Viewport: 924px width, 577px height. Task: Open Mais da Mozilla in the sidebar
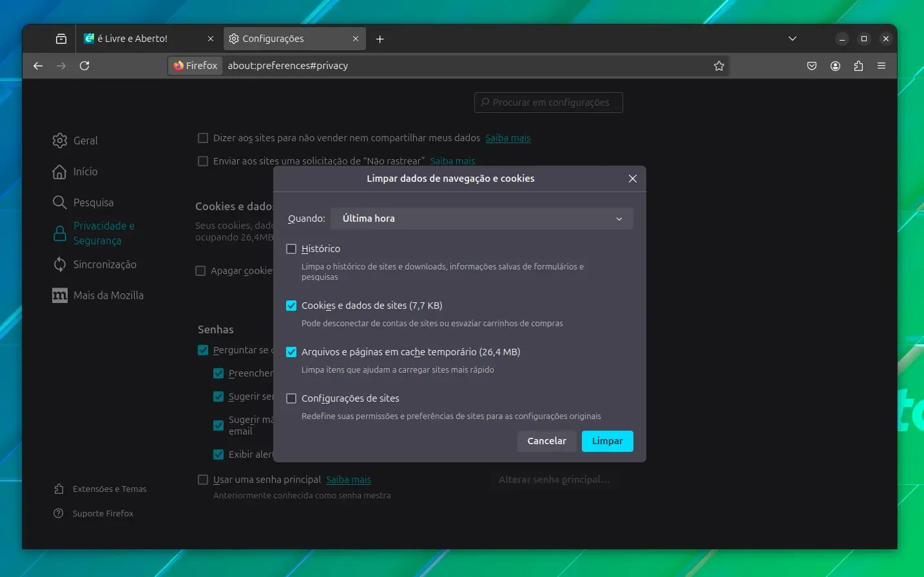98,295
